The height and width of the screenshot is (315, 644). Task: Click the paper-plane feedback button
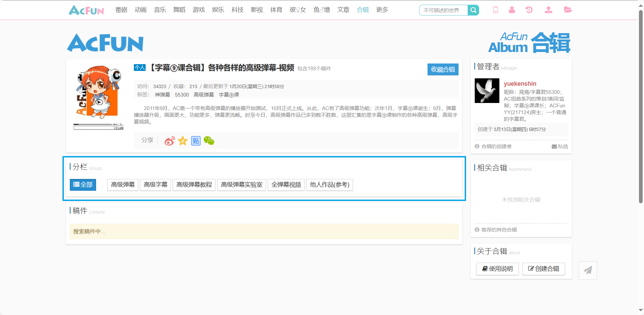(x=588, y=270)
